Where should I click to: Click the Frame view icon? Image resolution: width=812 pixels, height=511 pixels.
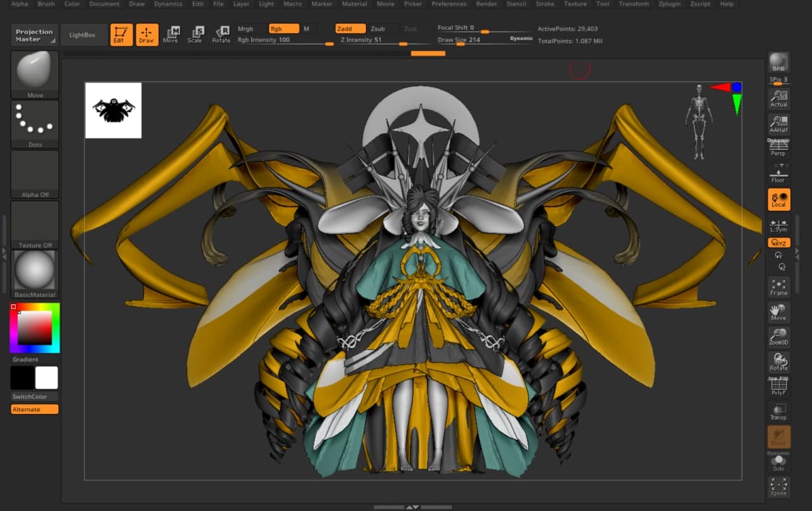point(778,288)
